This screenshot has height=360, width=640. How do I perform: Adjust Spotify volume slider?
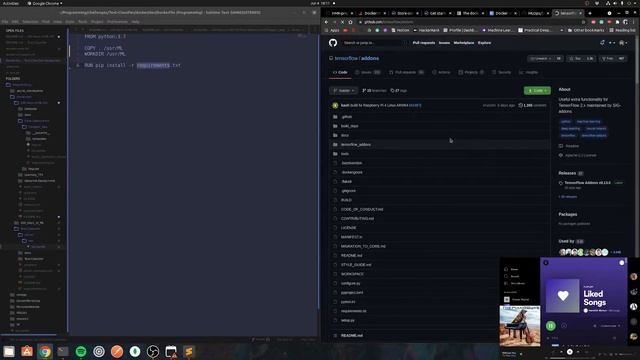click(624, 354)
